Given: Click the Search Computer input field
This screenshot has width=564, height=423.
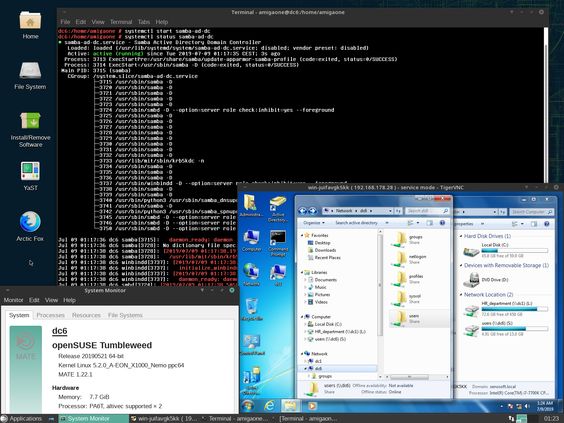Looking at the screenshot, I should coord(531,212).
